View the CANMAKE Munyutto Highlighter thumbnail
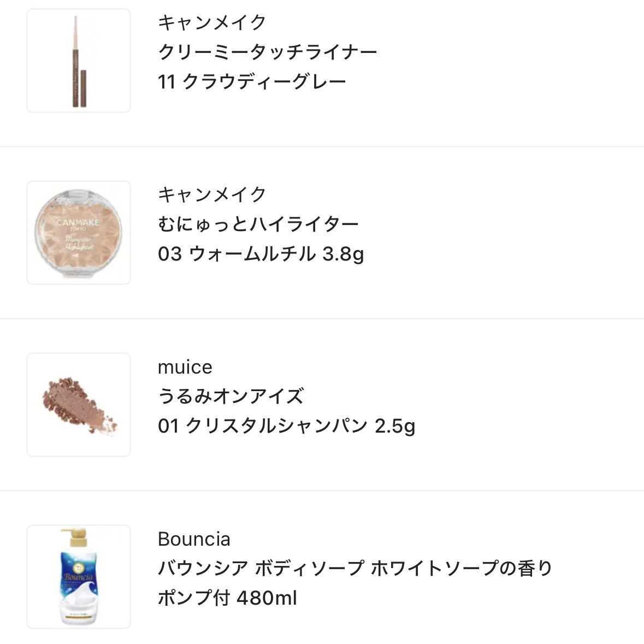 click(x=79, y=232)
